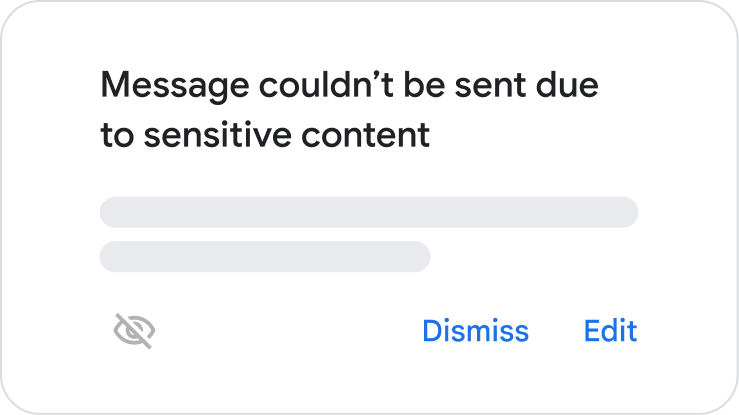
Task: Choose Dismiss on the dialog
Action: point(475,331)
